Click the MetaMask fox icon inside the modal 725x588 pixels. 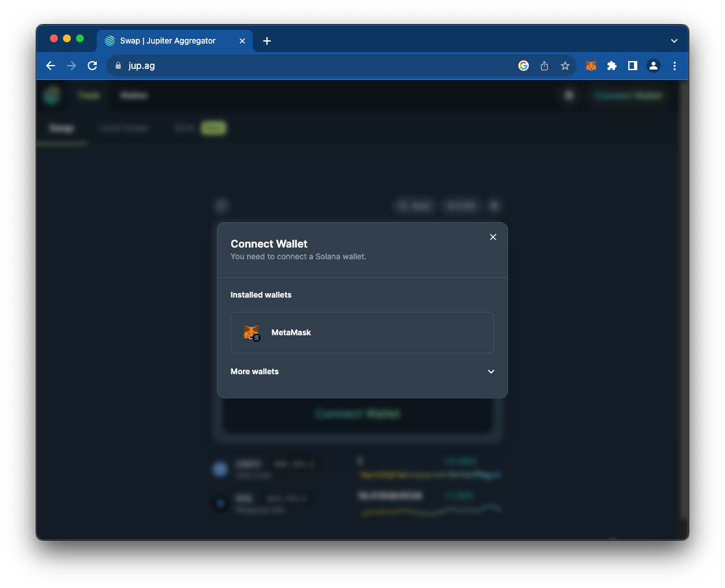click(251, 332)
